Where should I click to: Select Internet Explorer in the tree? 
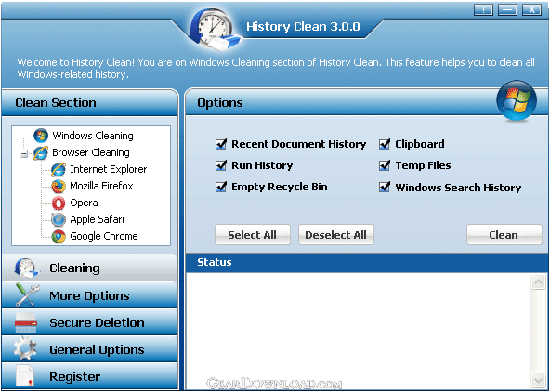(109, 169)
